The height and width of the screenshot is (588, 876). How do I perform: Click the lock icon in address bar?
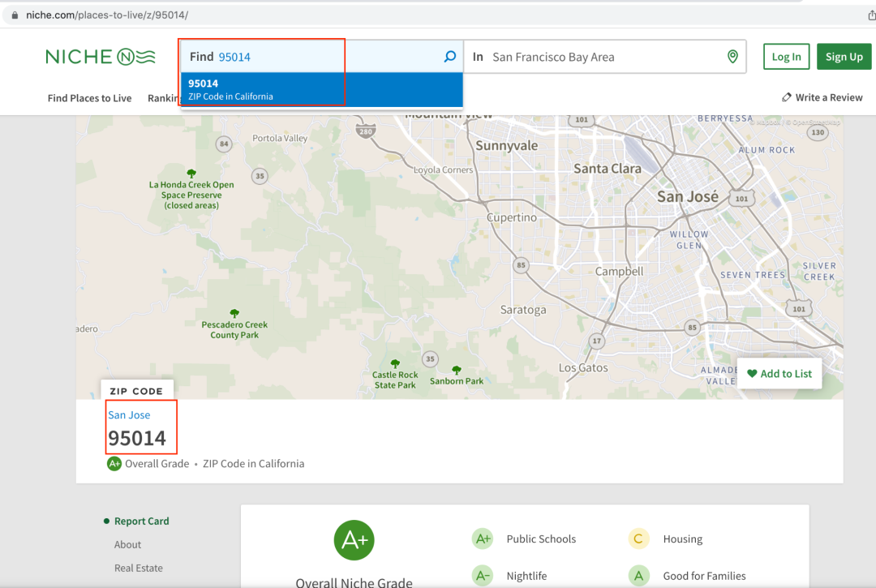pos(15,15)
